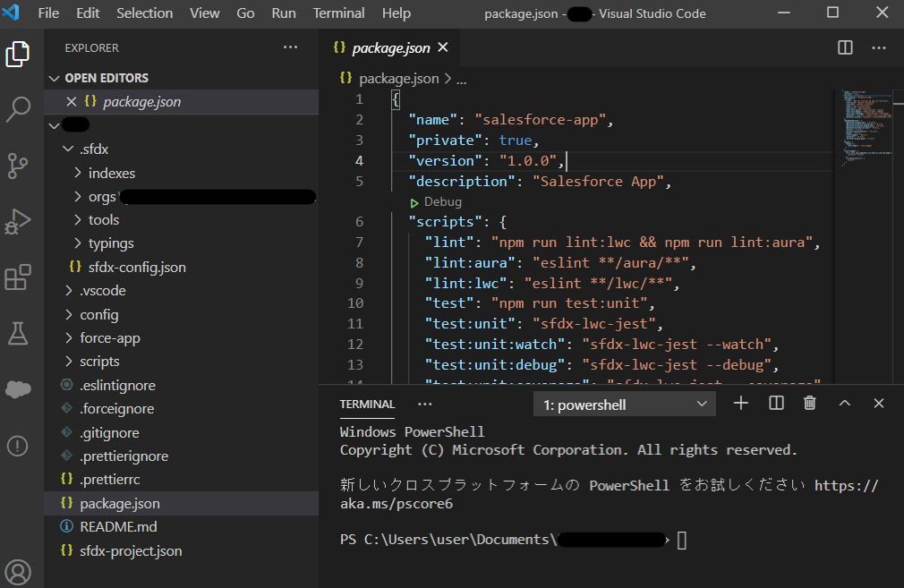Open the sfdx-project.json file
The width and height of the screenshot is (904, 588).
coord(131,550)
